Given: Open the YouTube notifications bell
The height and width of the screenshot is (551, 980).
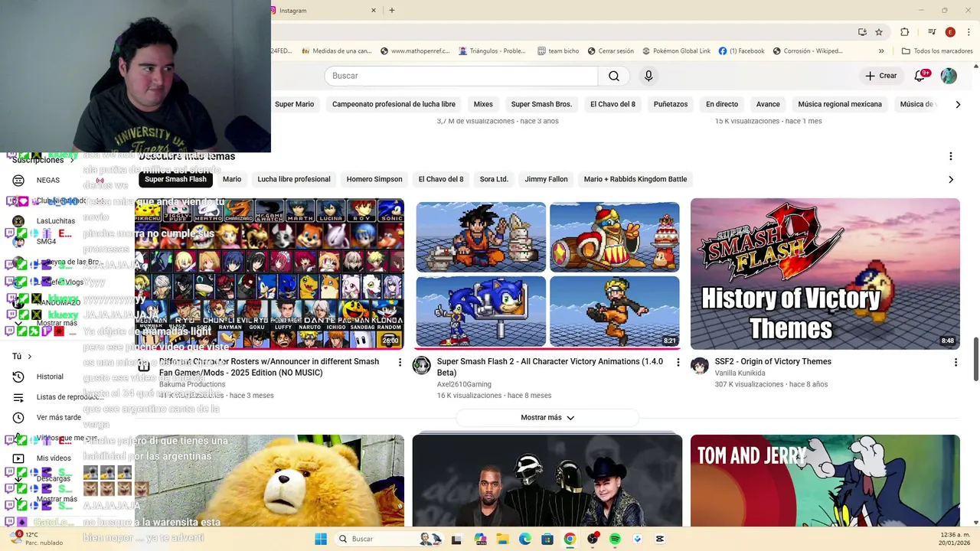Looking at the screenshot, I should [921, 76].
